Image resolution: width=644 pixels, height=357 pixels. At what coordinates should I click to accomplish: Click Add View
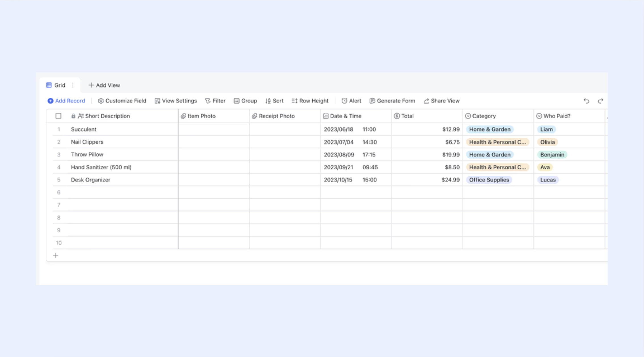tap(104, 85)
